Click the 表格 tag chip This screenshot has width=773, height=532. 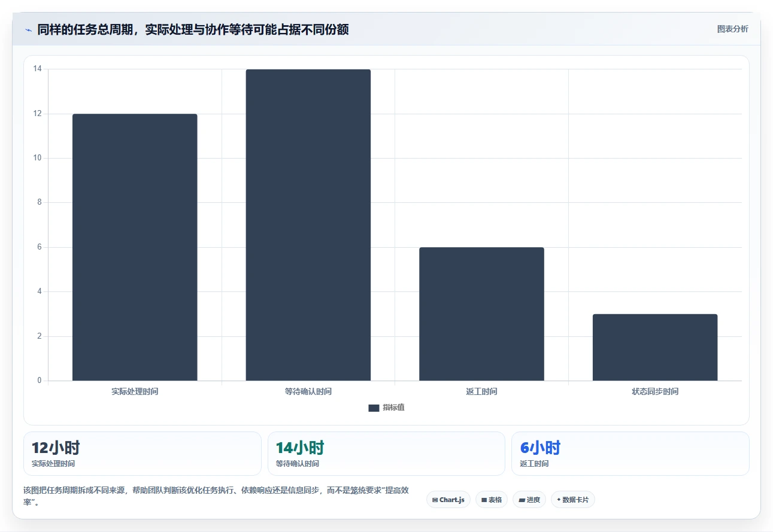point(492,500)
